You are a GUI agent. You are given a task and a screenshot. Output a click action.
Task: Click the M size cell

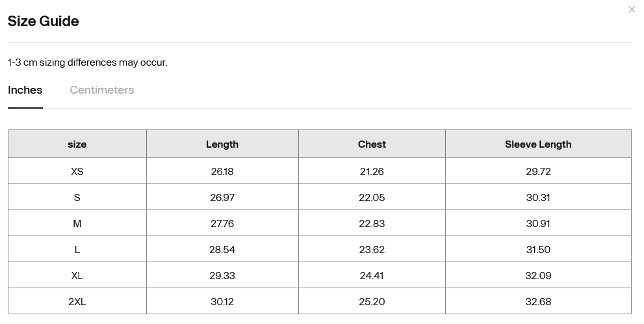pyautogui.click(x=77, y=224)
